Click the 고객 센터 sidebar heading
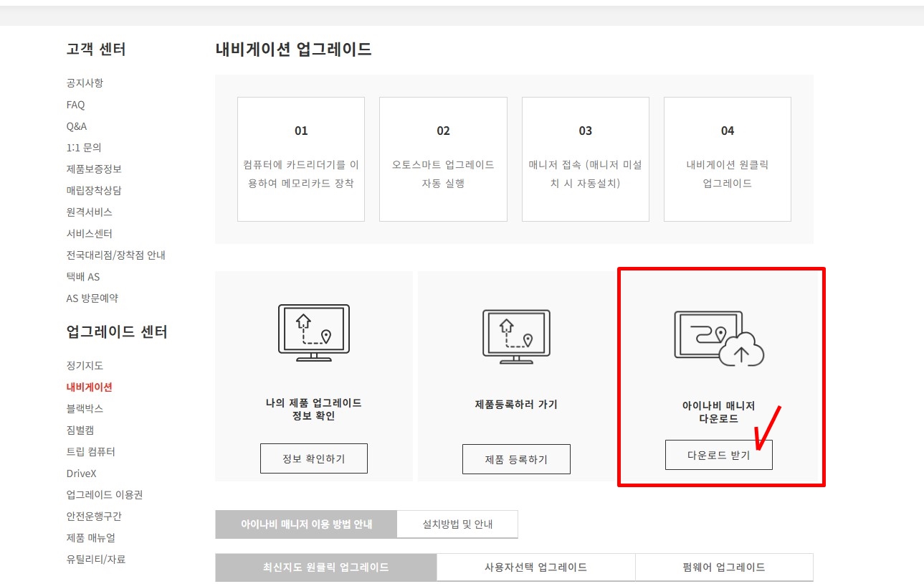 96,50
